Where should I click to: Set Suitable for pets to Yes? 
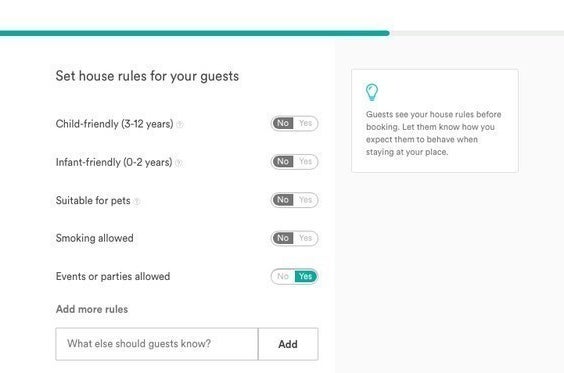[305, 200]
